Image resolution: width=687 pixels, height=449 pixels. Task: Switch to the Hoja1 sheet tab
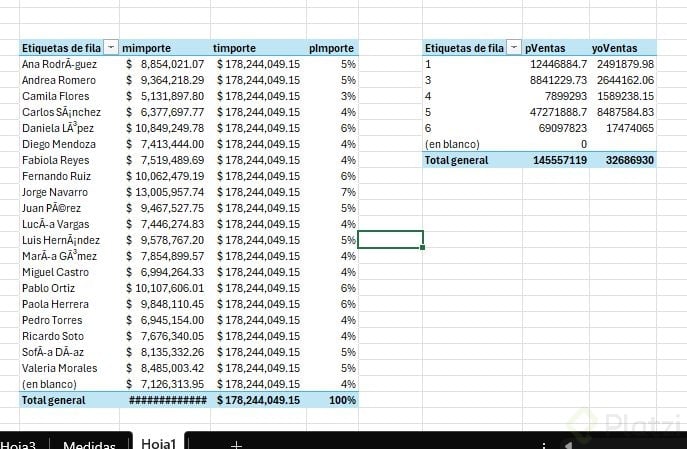pyautogui.click(x=159, y=443)
